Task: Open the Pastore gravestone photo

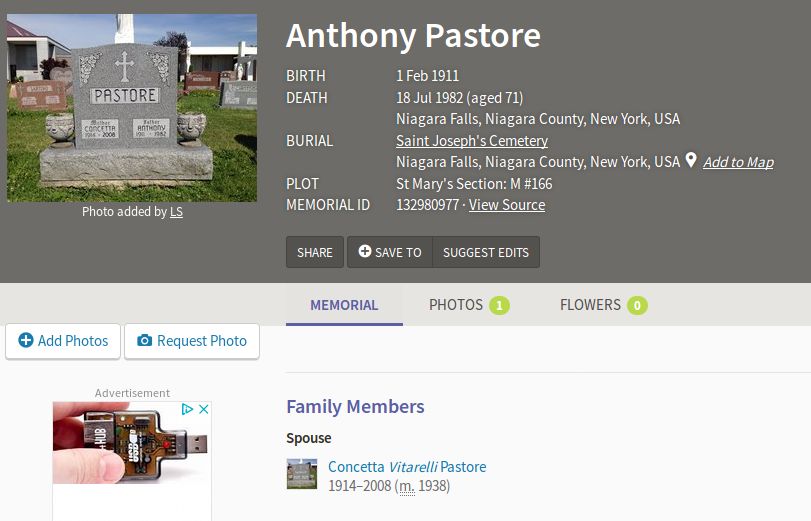Action: tap(132, 108)
